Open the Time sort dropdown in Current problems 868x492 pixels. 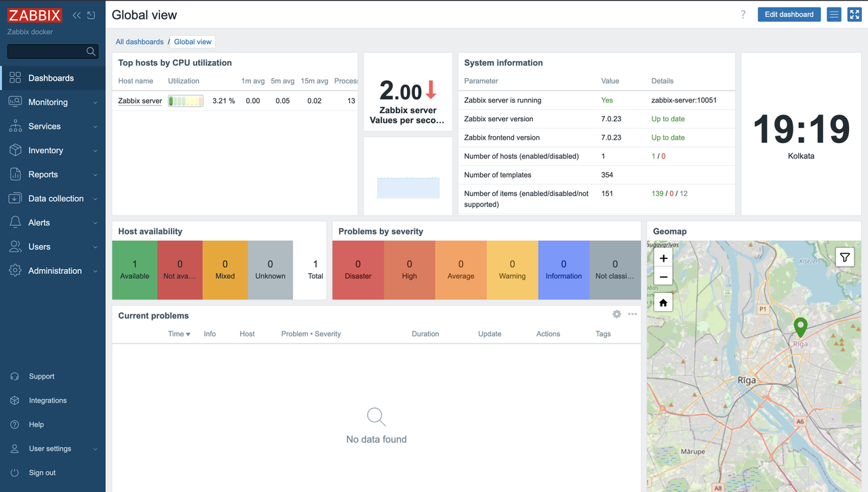pyautogui.click(x=178, y=333)
